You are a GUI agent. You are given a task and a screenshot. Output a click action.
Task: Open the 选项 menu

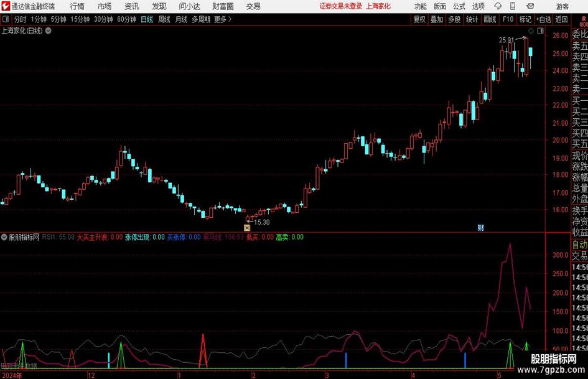[478, 6]
